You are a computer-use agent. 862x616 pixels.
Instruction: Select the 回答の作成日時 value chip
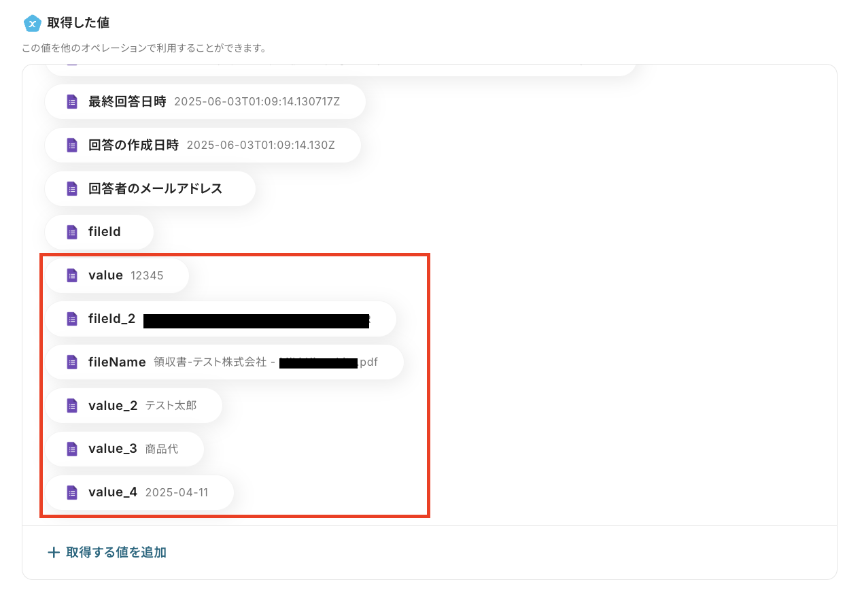click(x=203, y=146)
